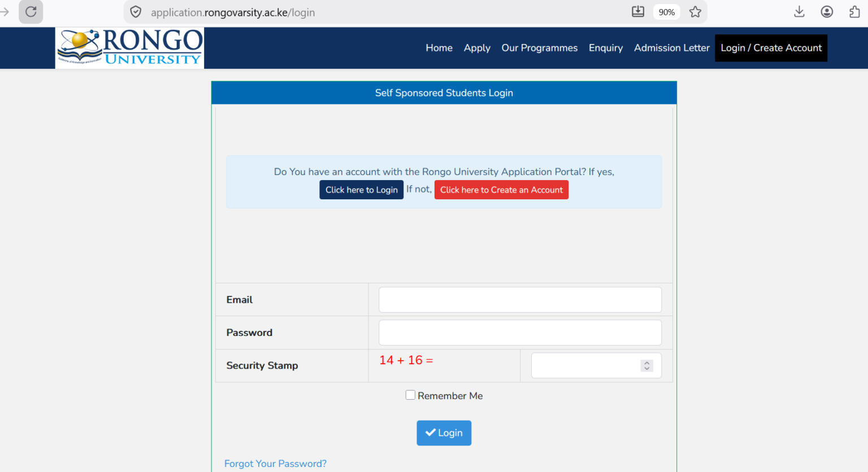Focus the Security Stamp answer field
The height and width of the screenshot is (472, 868).
[x=596, y=365]
